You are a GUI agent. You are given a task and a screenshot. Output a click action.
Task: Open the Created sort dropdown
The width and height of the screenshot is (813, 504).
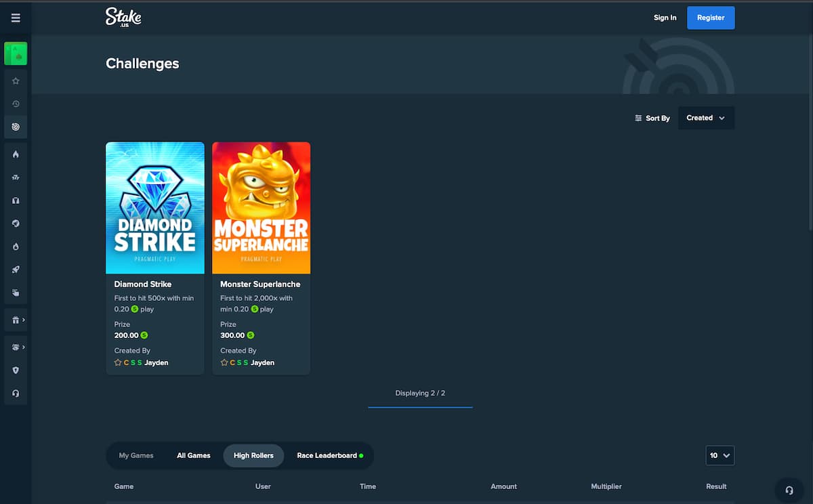coord(706,118)
